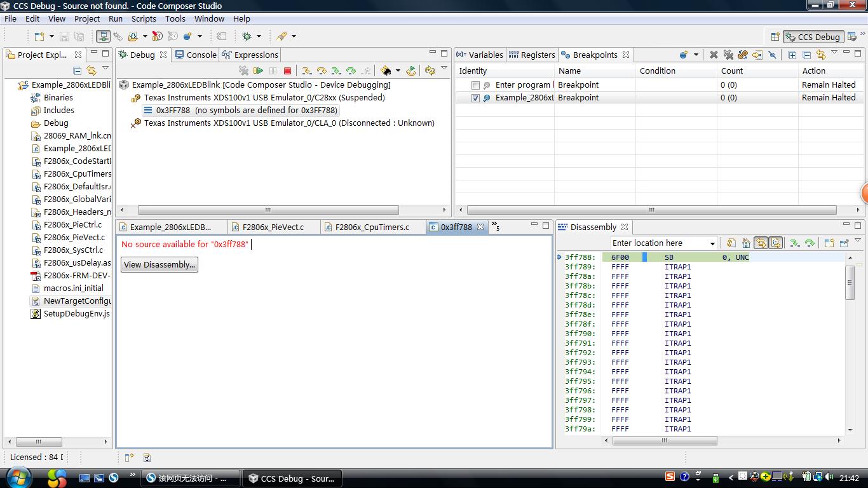Click the Assembly Step Into icon in Debug toolbar

click(x=336, y=71)
